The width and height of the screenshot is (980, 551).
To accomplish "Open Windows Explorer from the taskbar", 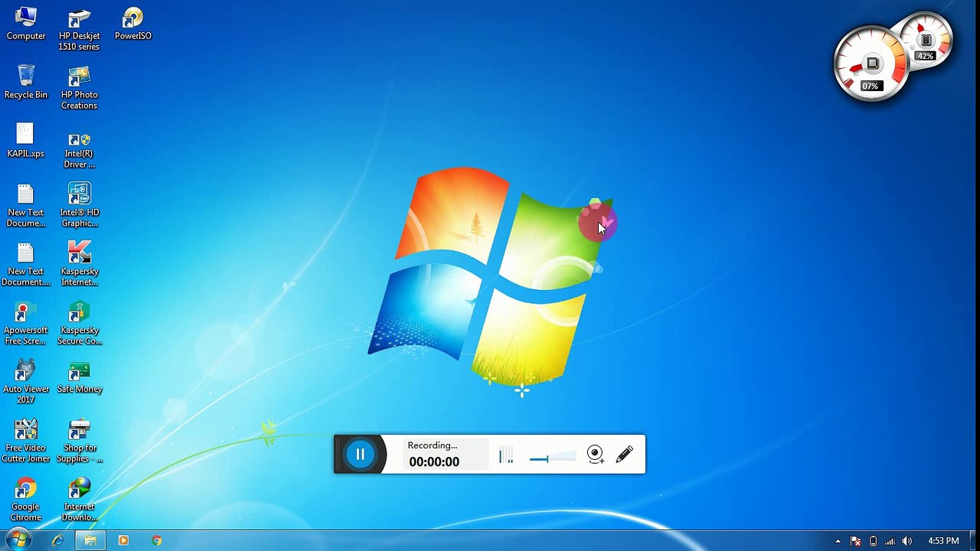I will pyautogui.click(x=90, y=540).
